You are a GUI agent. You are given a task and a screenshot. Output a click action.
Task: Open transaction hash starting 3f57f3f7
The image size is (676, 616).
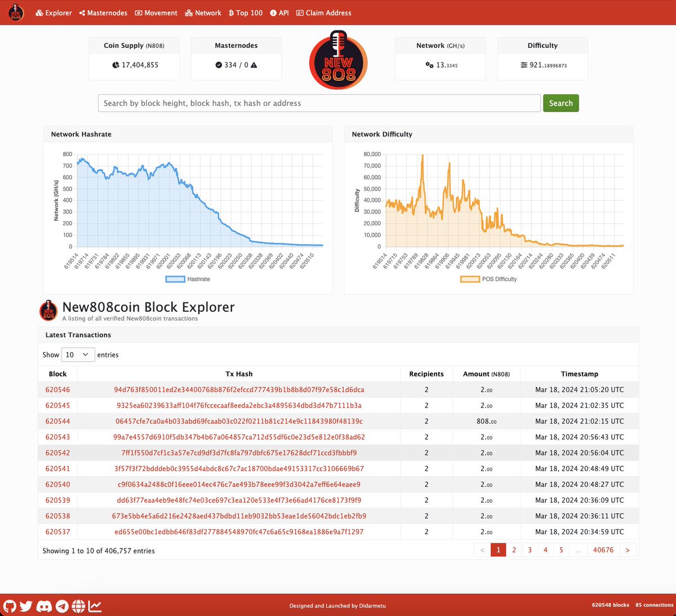[239, 468]
